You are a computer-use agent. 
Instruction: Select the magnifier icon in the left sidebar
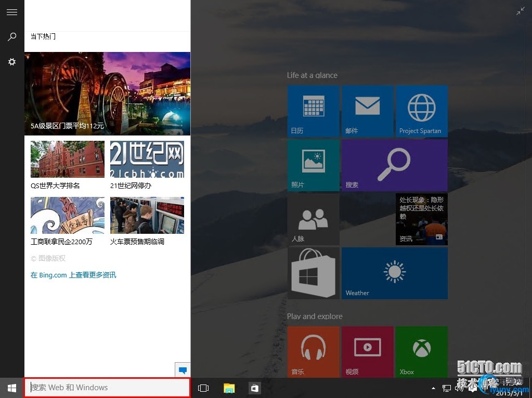[12, 36]
